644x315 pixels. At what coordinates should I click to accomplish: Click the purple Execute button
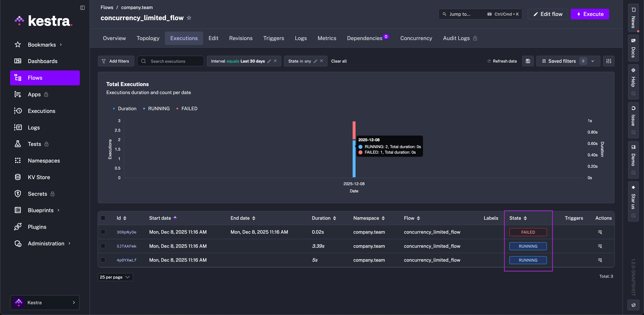coord(590,14)
